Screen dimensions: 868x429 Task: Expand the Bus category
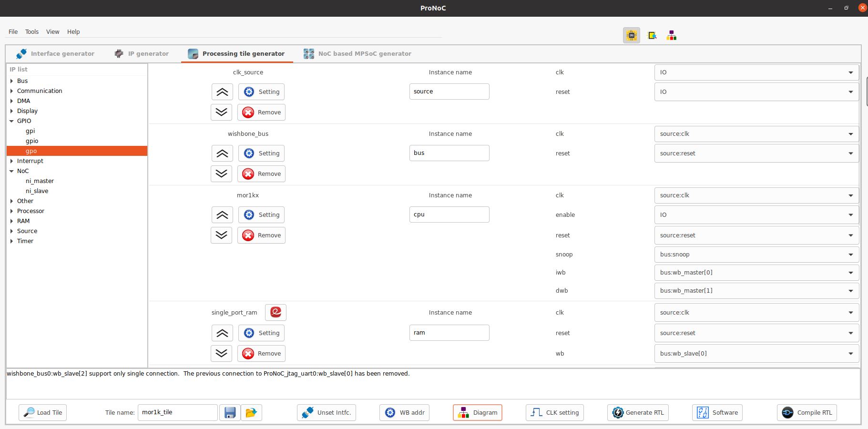tap(11, 81)
